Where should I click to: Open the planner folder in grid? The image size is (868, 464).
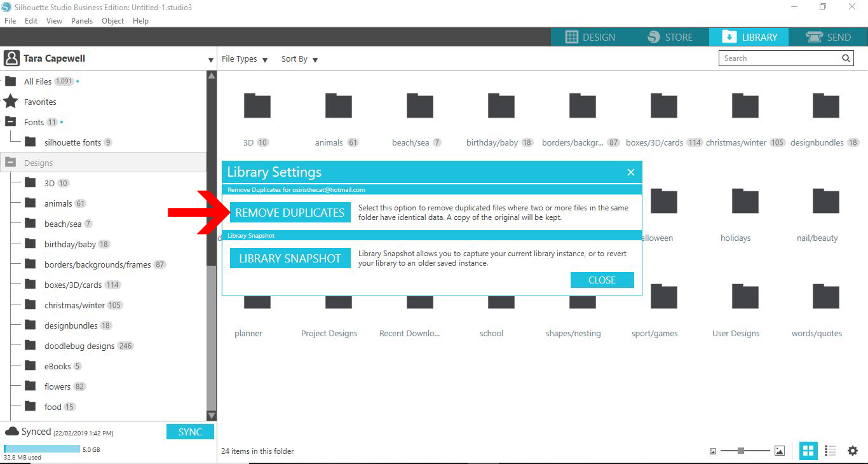[x=257, y=301]
